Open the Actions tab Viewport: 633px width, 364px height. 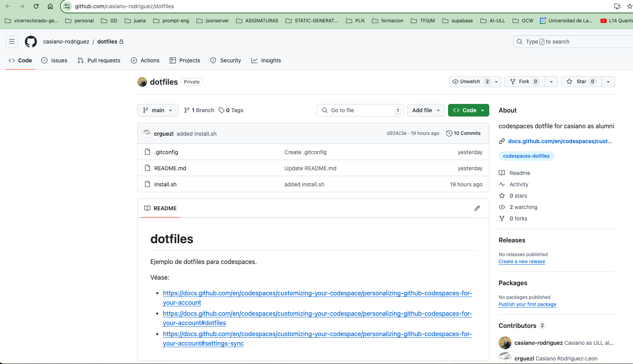(145, 60)
